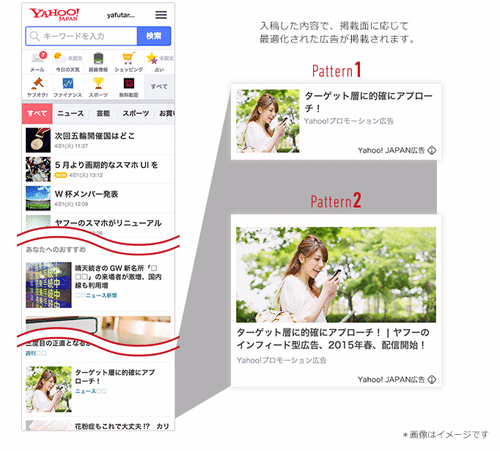Click the ad info icon in Pattern 1
The width and height of the screenshot is (500, 451).
coord(432,150)
